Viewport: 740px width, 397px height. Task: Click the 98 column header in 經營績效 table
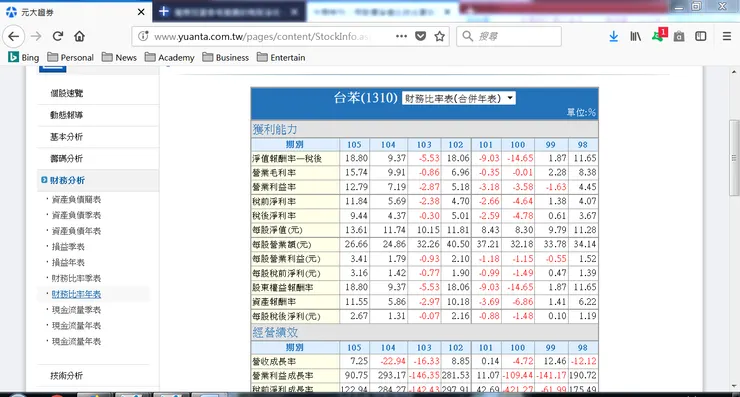coord(583,347)
